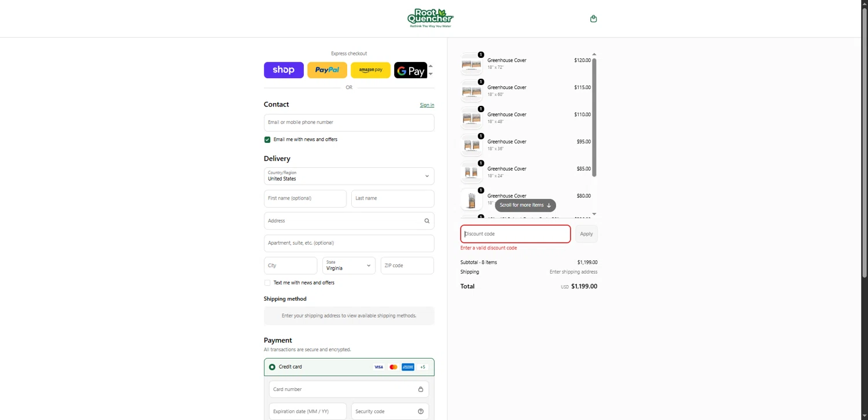868x420 pixels.
Task: Click Greenhouse Cover 18" x 24" thumbnail
Action: pyautogui.click(x=472, y=173)
